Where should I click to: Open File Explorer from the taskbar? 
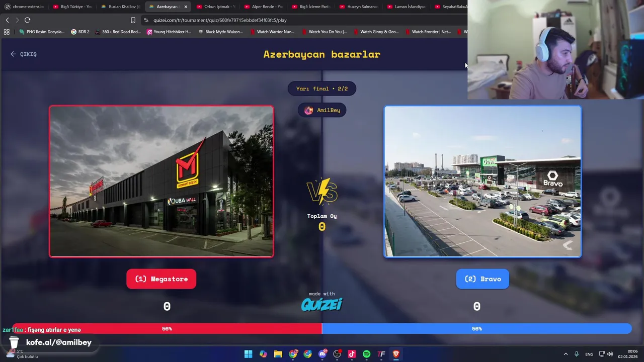pyautogui.click(x=278, y=354)
